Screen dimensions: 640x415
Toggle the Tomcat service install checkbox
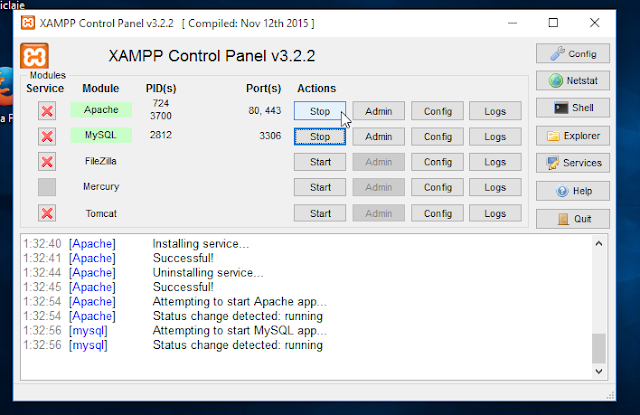coord(47,213)
